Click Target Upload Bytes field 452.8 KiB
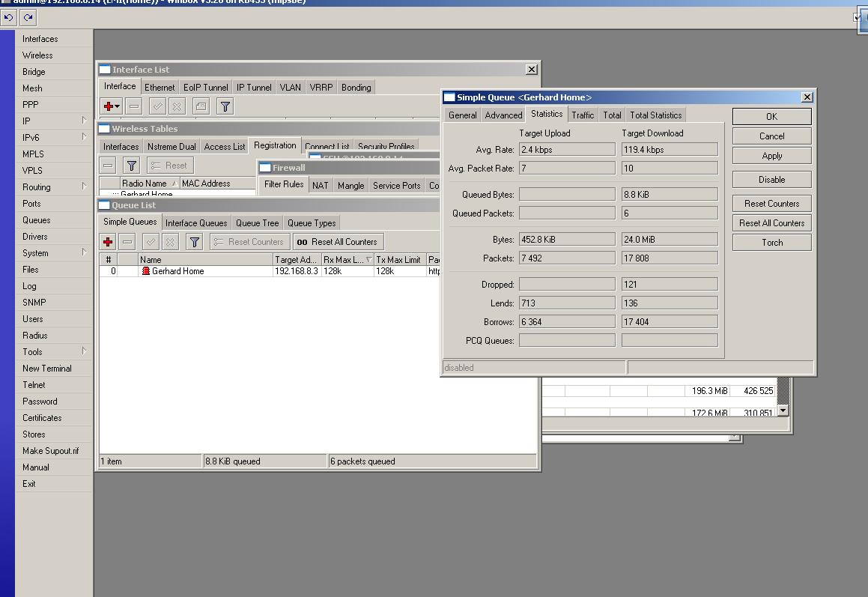This screenshot has width=868, height=597. point(567,239)
